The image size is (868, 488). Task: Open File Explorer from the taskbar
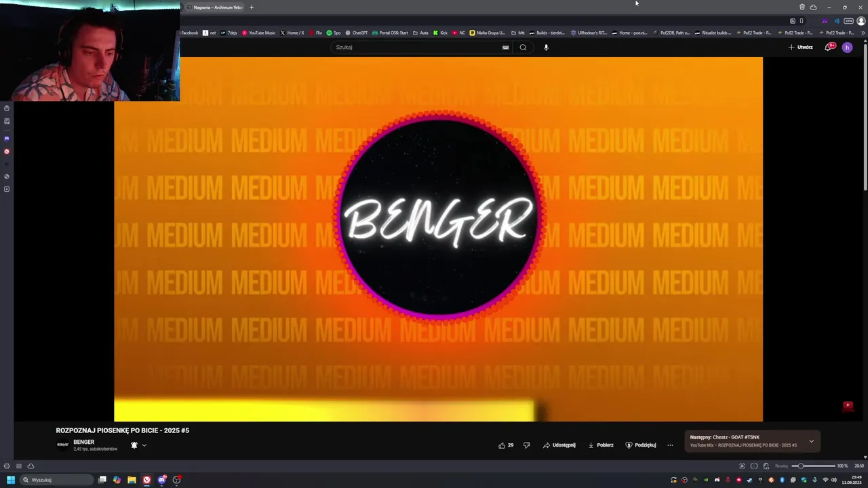click(x=132, y=480)
